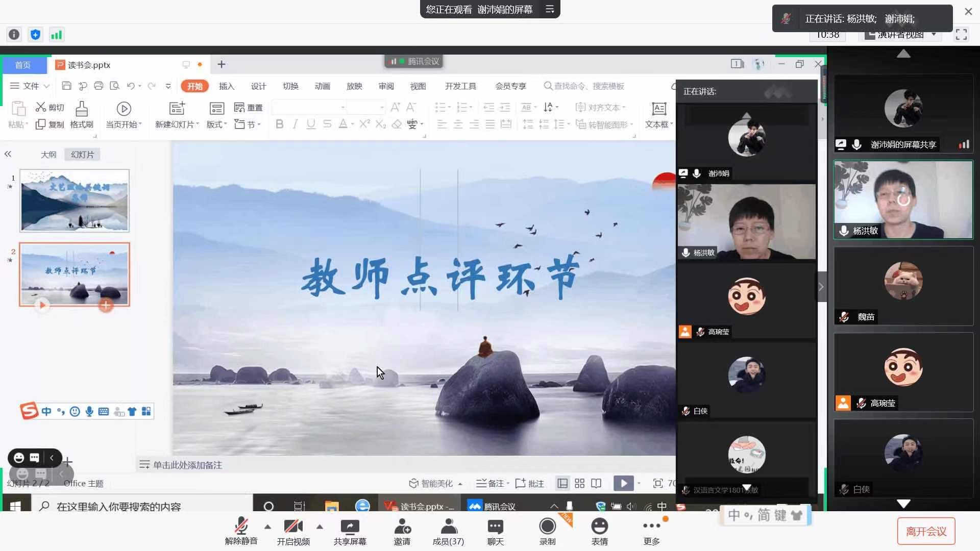Turn on camera with 开启视频
The height and width of the screenshot is (551, 980).
[293, 527]
